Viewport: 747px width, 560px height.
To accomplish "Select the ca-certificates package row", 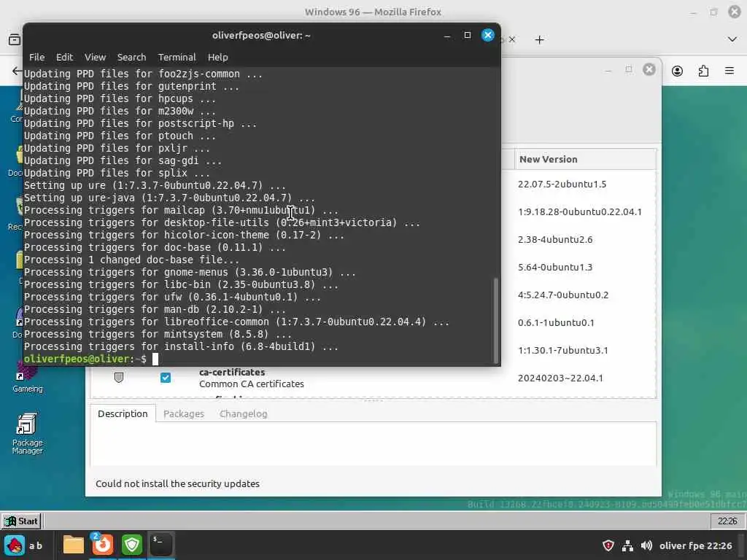I will point(373,378).
